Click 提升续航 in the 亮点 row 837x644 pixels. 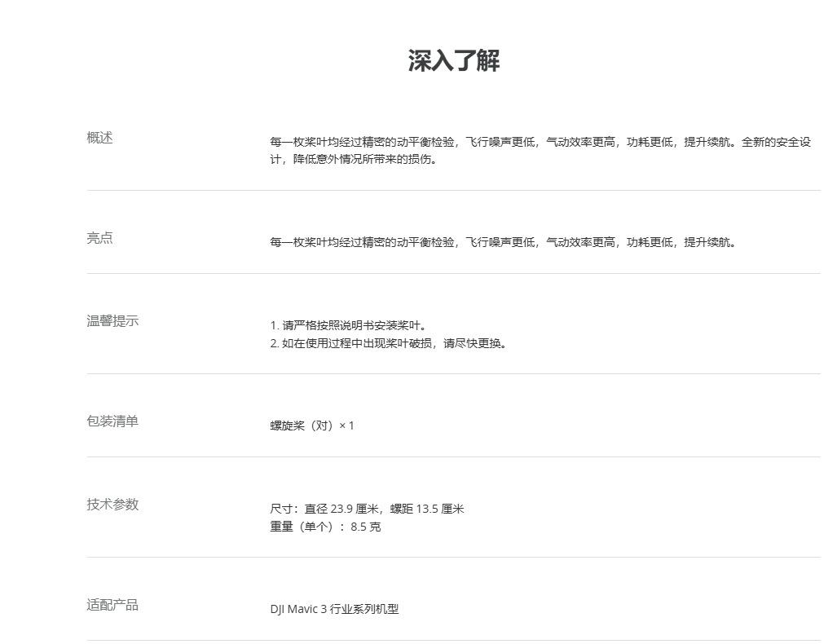coord(708,242)
